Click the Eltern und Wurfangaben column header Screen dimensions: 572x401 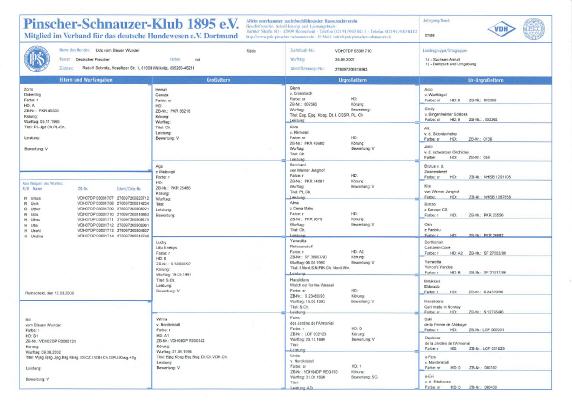86,80
